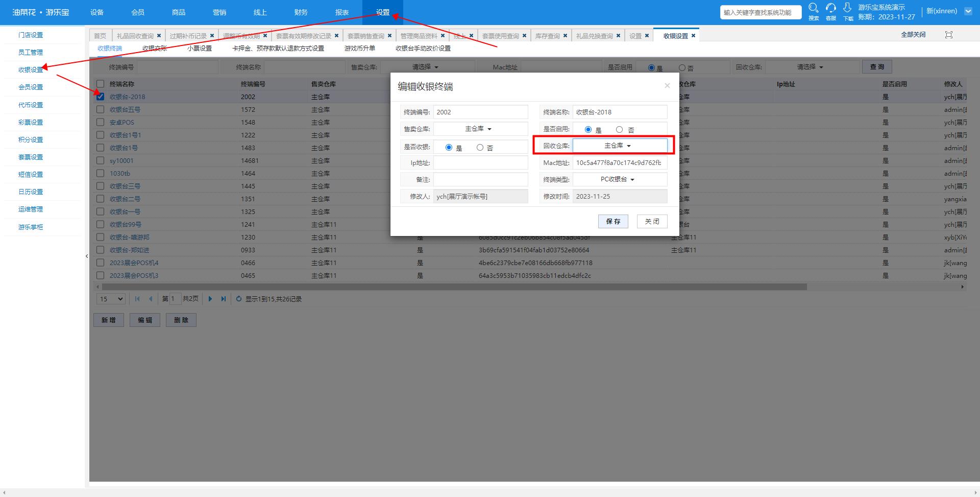Image resolution: width=980 pixels, height=497 pixels.
Task: Open the page size 15 dropdown
Action: coord(111,299)
